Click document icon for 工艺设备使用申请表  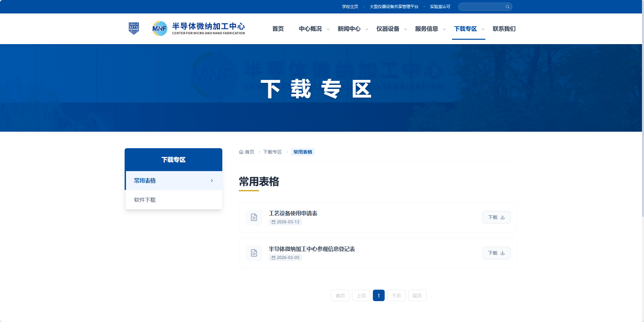[x=254, y=217]
